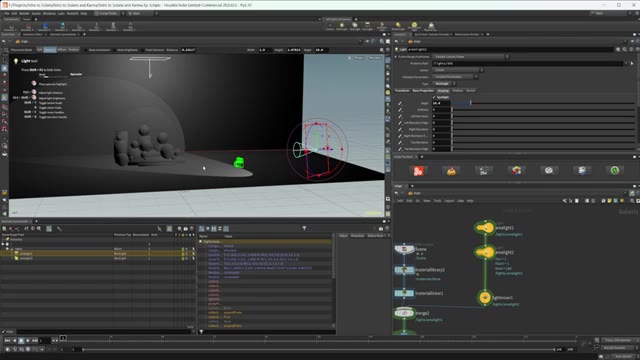The width and height of the screenshot is (640, 360).
Task: Select the materiallinker1 node
Action: [404, 293]
